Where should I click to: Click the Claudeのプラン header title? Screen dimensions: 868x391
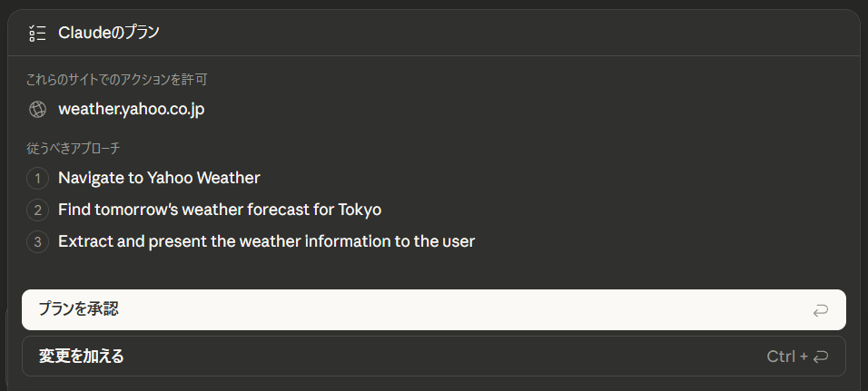pos(108,34)
